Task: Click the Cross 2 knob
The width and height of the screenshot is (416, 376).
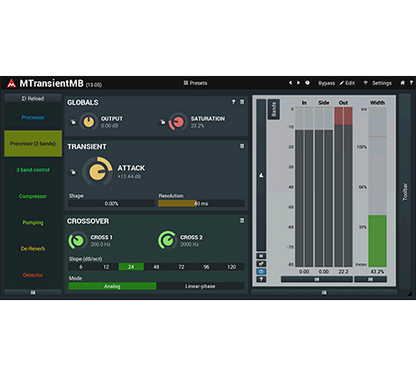Action: tap(167, 240)
